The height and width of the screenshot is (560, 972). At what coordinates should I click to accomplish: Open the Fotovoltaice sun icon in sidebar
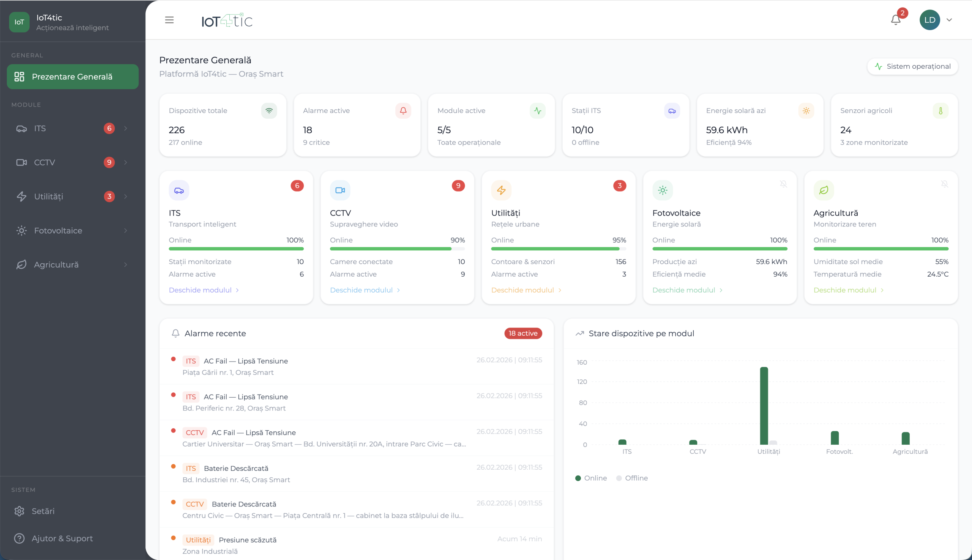[x=22, y=230]
